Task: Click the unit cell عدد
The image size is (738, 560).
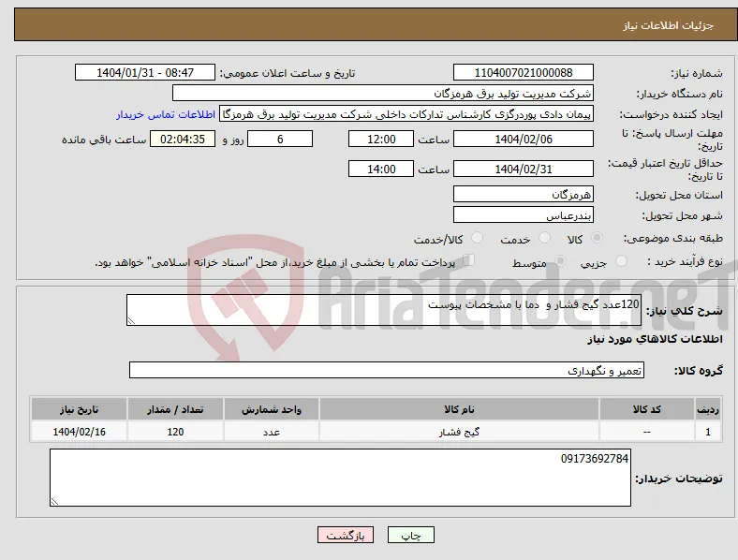Action: [272, 432]
